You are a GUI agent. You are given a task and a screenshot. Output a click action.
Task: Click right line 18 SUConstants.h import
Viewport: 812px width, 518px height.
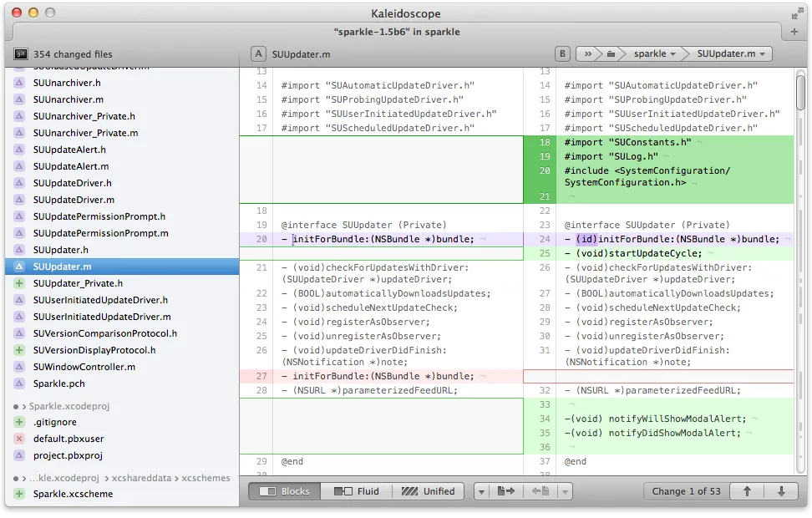627,142
